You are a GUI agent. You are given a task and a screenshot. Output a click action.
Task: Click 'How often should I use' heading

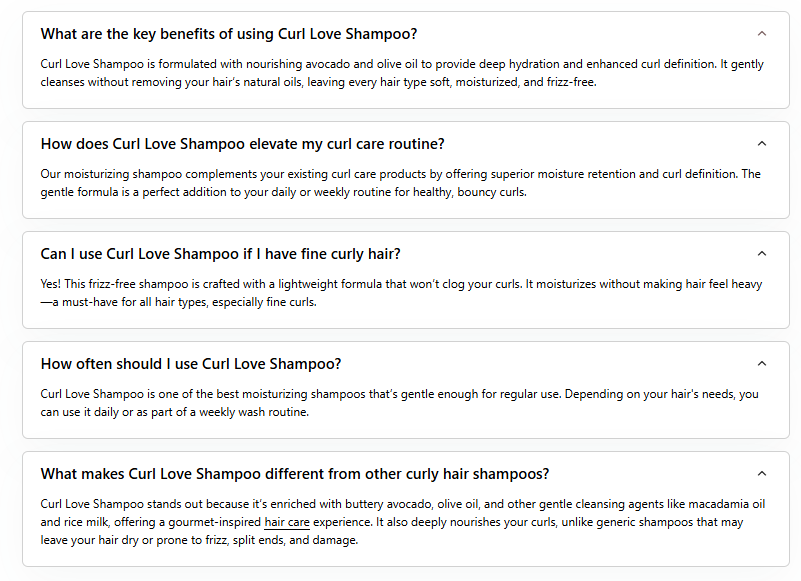tap(191, 364)
